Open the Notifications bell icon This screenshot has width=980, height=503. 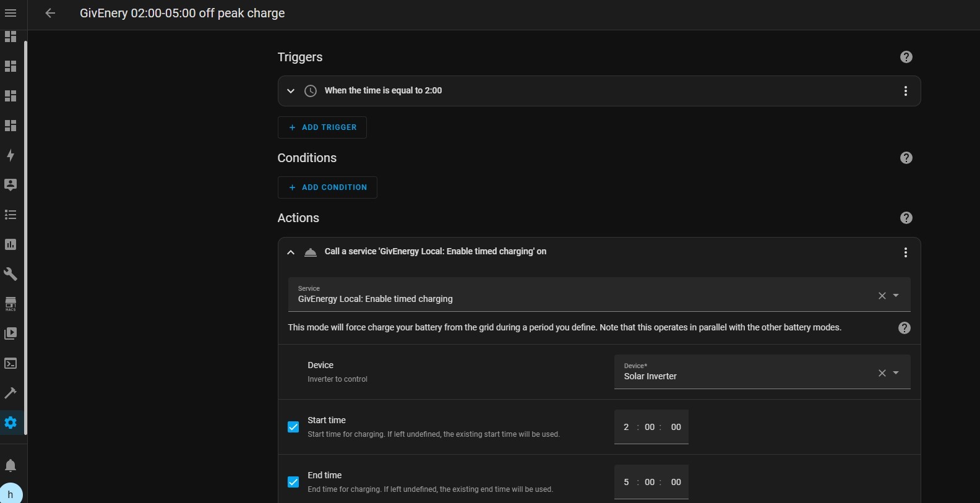click(x=11, y=465)
